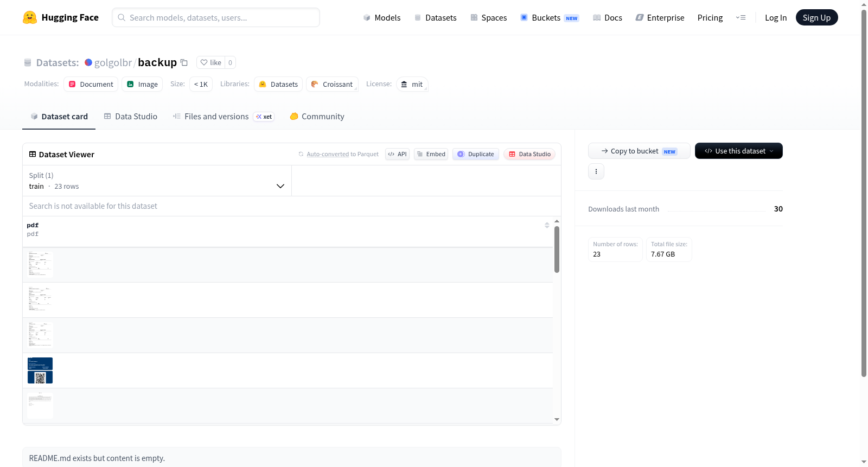Sort the pdf column with sort arrows
Screen dimensions: 868x467
[x=547, y=225]
